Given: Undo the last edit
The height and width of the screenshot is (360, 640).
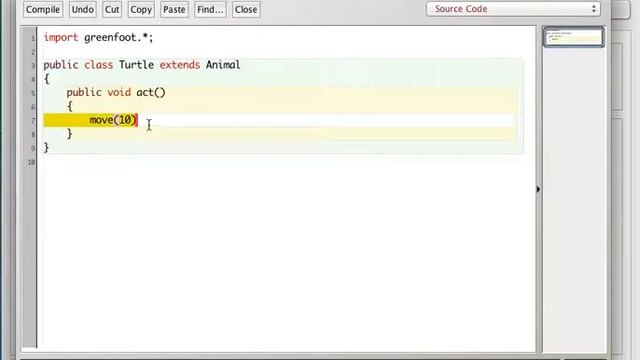Looking at the screenshot, I should click(x=82, y=9).
